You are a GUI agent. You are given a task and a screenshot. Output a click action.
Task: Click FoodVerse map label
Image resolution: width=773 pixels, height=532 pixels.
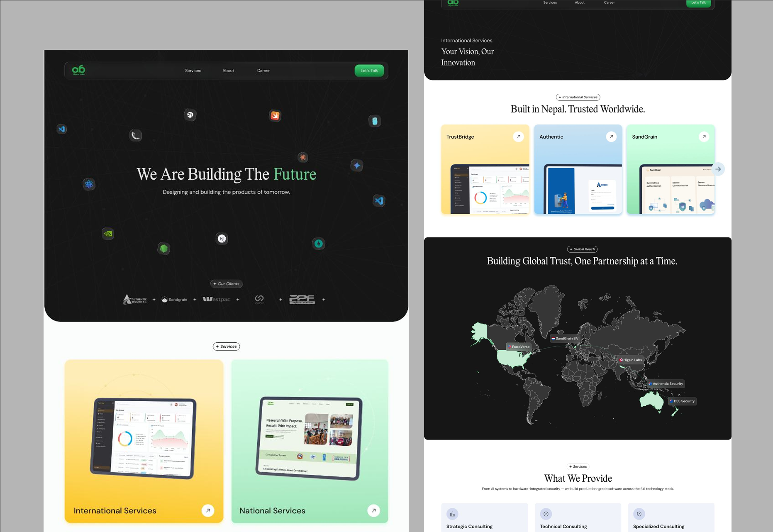519,347
